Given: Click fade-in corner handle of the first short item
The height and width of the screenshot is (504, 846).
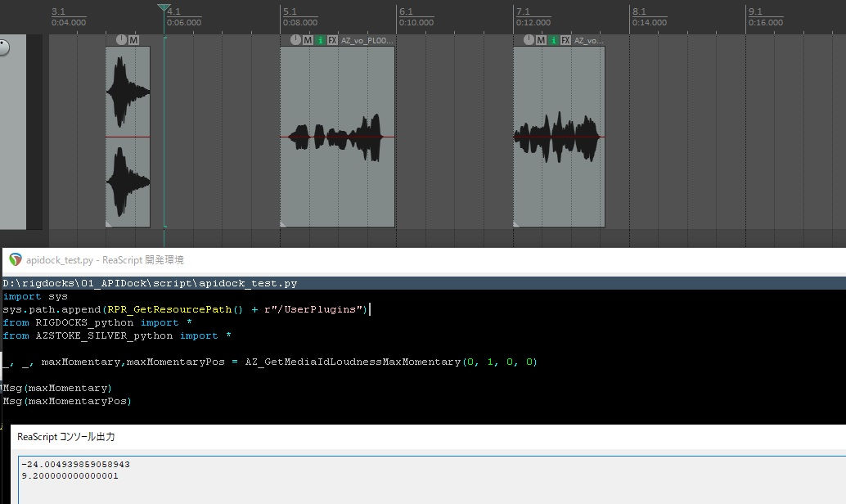Looking at the screenshot, I should click(109, 224).
